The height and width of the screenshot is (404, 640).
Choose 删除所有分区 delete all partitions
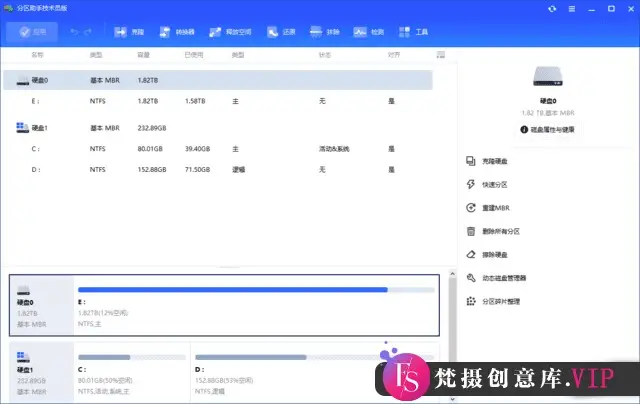point(493,231)
